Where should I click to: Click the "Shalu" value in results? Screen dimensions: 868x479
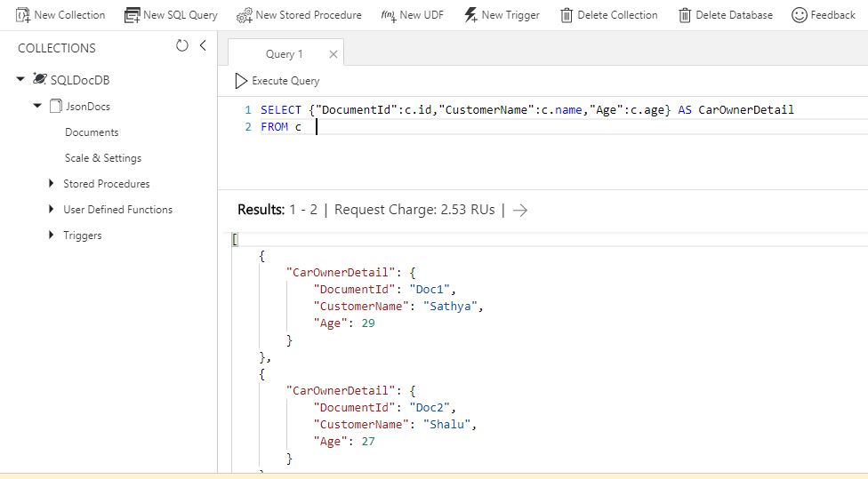446,425
